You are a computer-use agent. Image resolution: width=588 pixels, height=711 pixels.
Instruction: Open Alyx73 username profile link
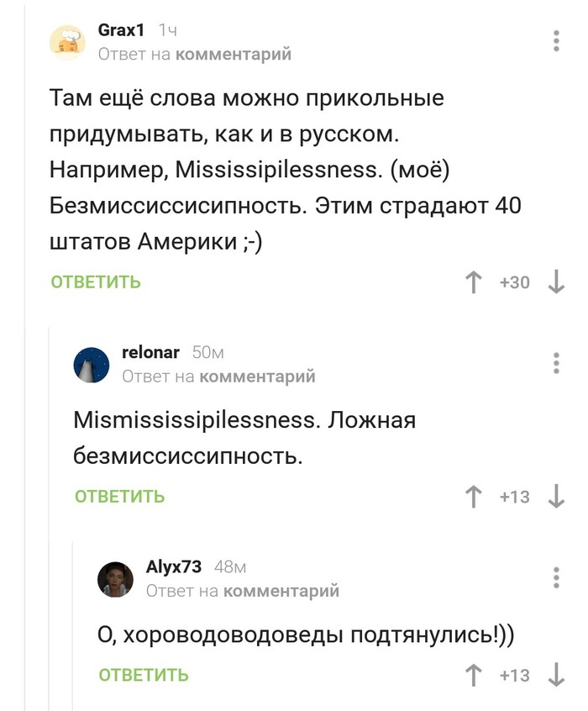(x=174, y=567)
